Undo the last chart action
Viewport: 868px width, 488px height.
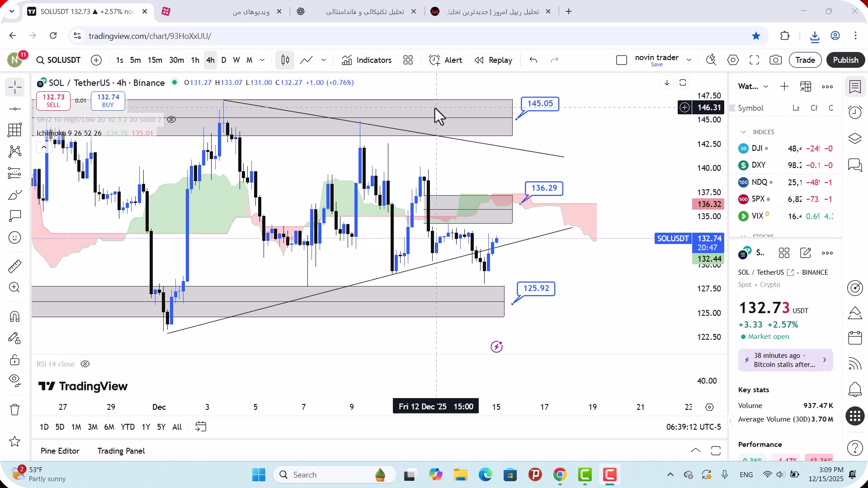pos(533,60)
